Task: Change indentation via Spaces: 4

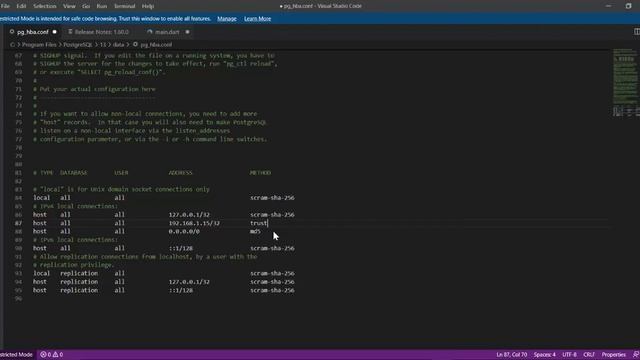Action: (x=544, y=355)
